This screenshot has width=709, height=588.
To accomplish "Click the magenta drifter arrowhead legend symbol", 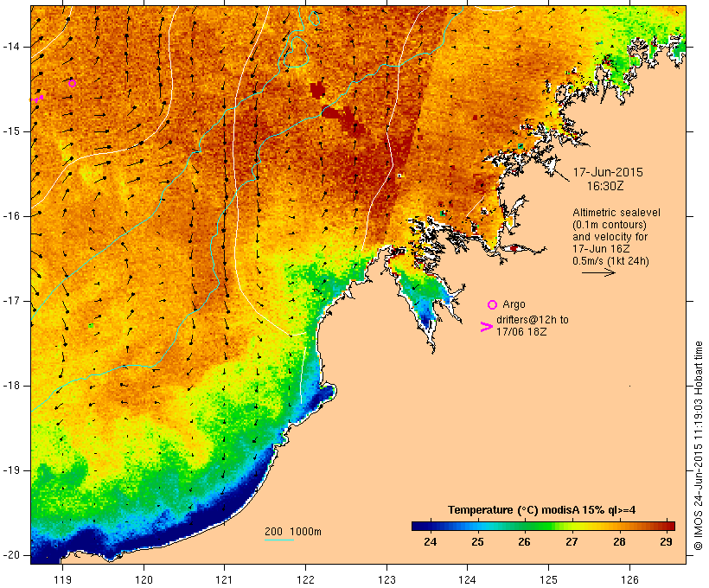I will pos(487,327).
